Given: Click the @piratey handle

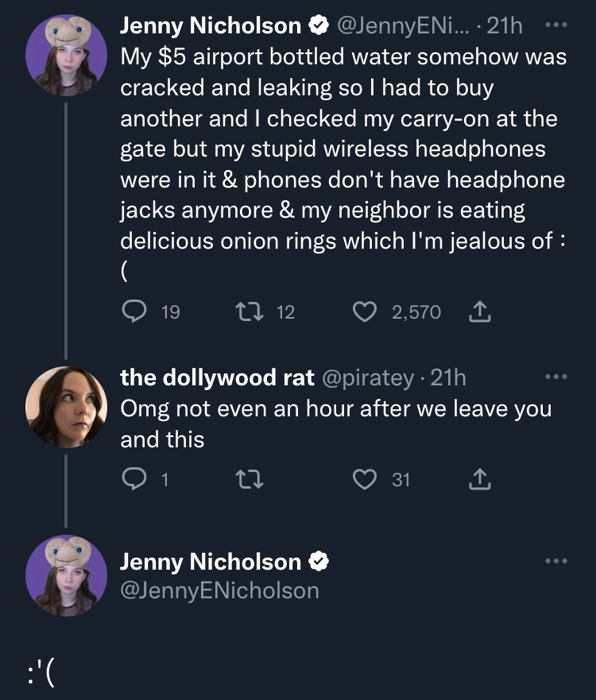Looking at the screenshot, I should pos(367,378).
